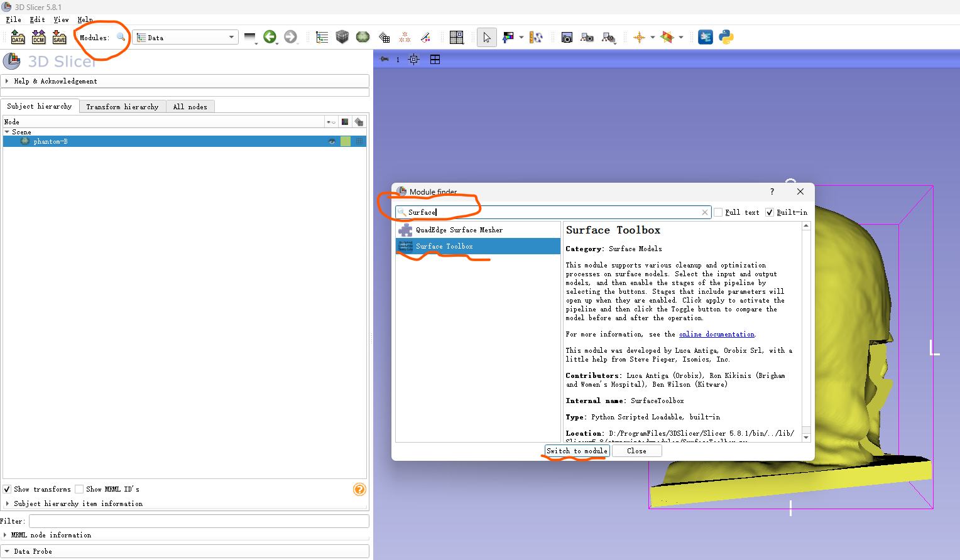Toggle the orange crosshair icon
Screen dimensions: 960x560
pyautogui.click(x=640, y=38)
